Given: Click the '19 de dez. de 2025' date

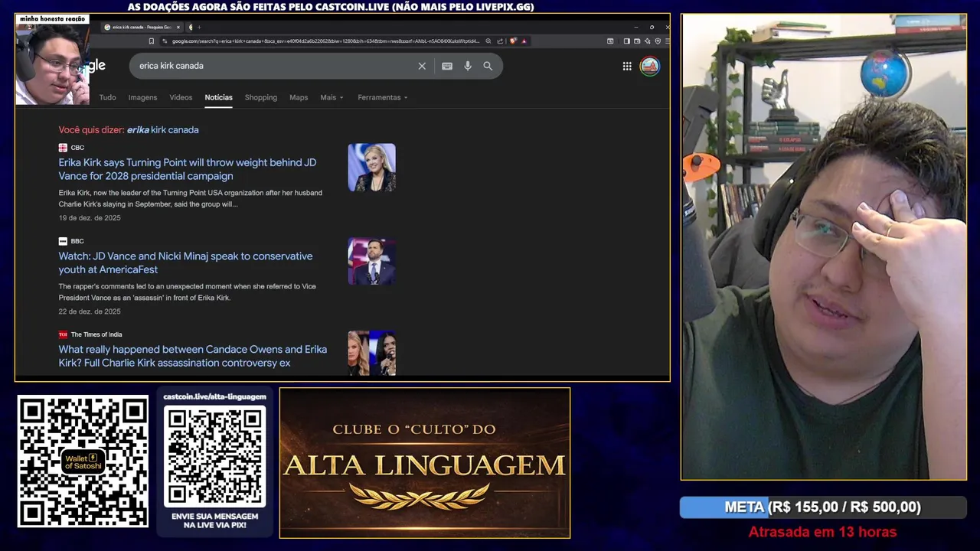Looking at the screenshot, I should pyautogui.click(x=90, y=218).
